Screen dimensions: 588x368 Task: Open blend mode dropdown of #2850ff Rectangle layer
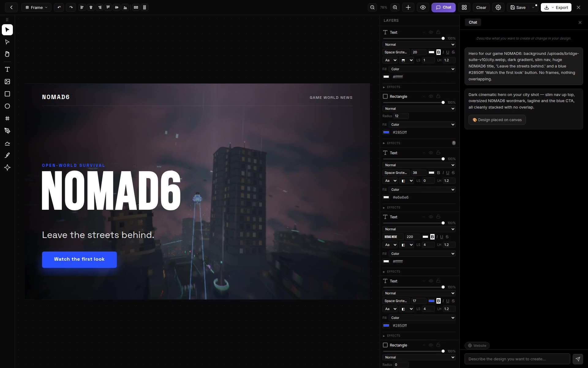point(419,109)
